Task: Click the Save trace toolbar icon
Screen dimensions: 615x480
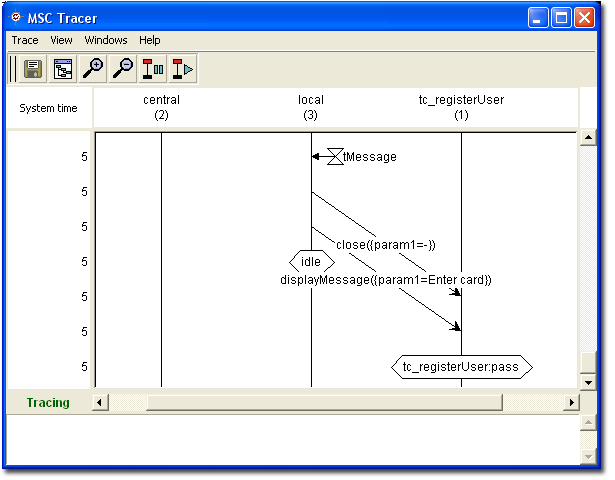Action: [33, 69]
